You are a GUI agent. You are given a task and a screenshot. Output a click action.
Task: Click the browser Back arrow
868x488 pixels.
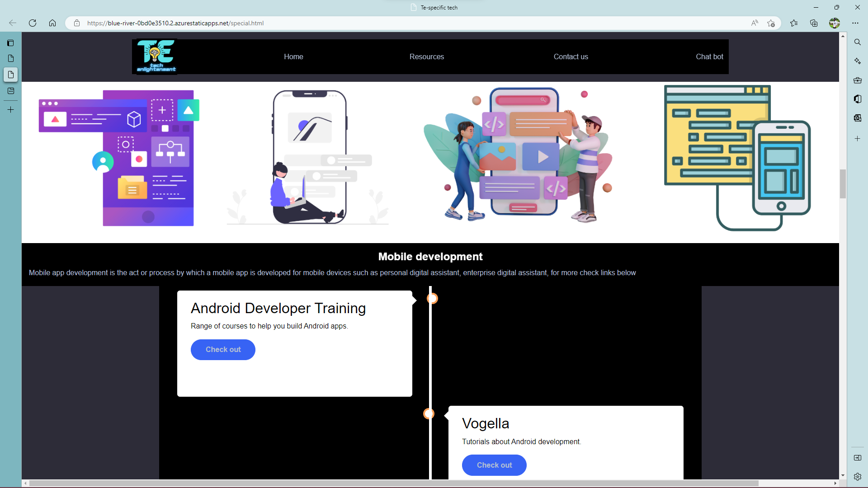pyautogui.click(x=12, y=23)
